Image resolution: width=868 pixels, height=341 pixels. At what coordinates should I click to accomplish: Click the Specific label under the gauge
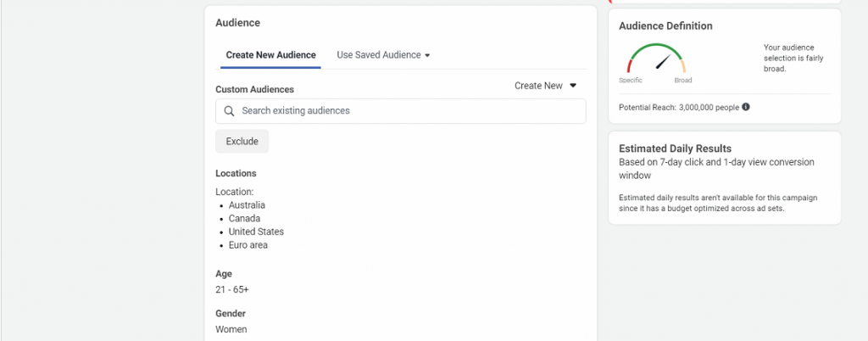pos(631,81)
